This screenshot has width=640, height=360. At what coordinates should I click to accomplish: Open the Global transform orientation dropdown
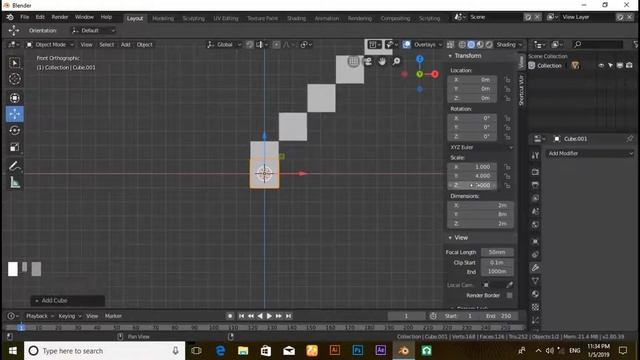(224, 44)
